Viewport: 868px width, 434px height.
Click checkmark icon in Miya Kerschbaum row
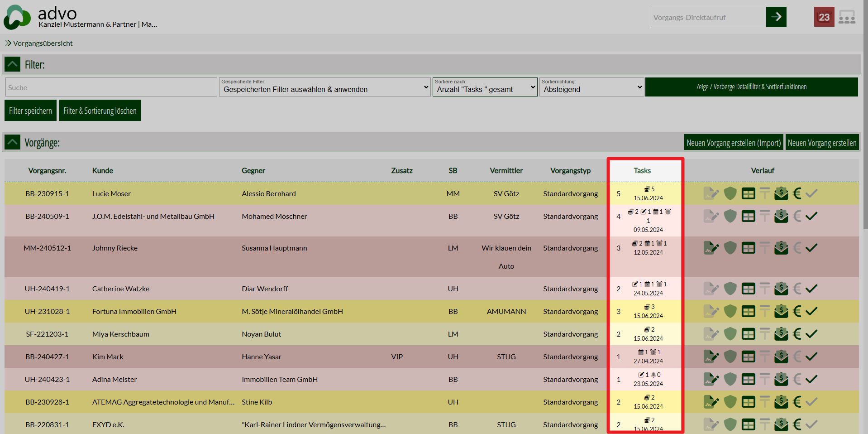click(x=811, y=334)
